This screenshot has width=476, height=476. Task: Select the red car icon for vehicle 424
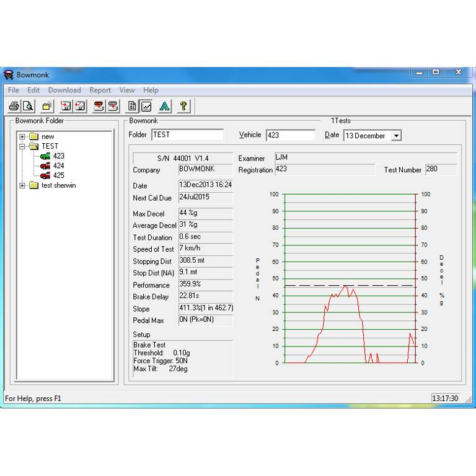coord(45,166)
